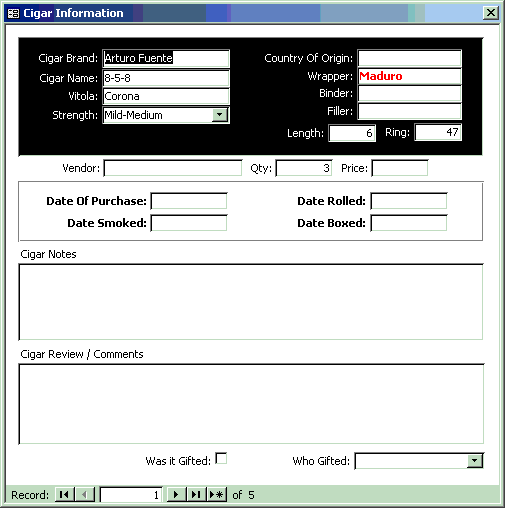Select the Length field with value 6
506x511 pixels.
352,133
